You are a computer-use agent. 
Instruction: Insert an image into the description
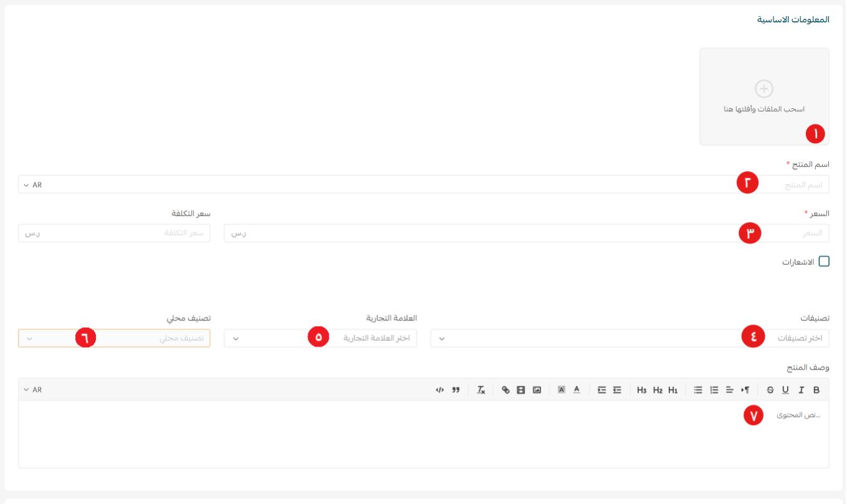click(536, 390)
